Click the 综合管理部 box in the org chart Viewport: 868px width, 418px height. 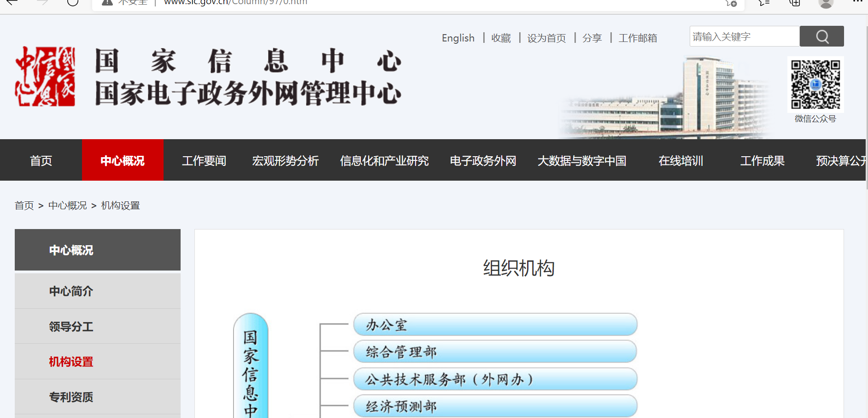click(495, 352)
